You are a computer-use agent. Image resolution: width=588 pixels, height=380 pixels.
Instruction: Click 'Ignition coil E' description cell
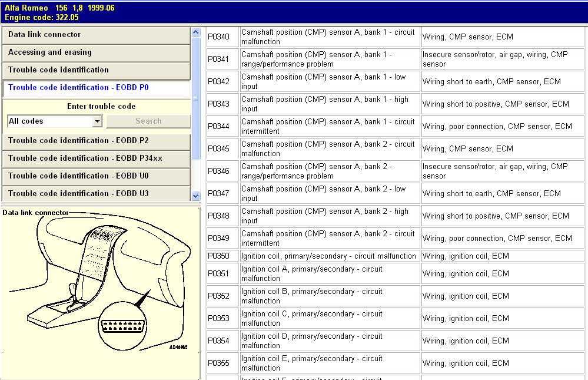pos(330,363)
